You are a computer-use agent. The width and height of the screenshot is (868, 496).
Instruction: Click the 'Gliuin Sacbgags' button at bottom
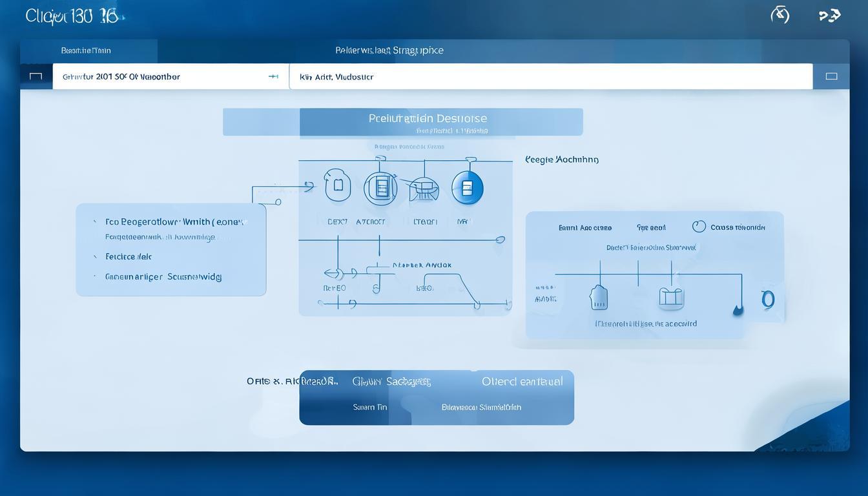391,382
